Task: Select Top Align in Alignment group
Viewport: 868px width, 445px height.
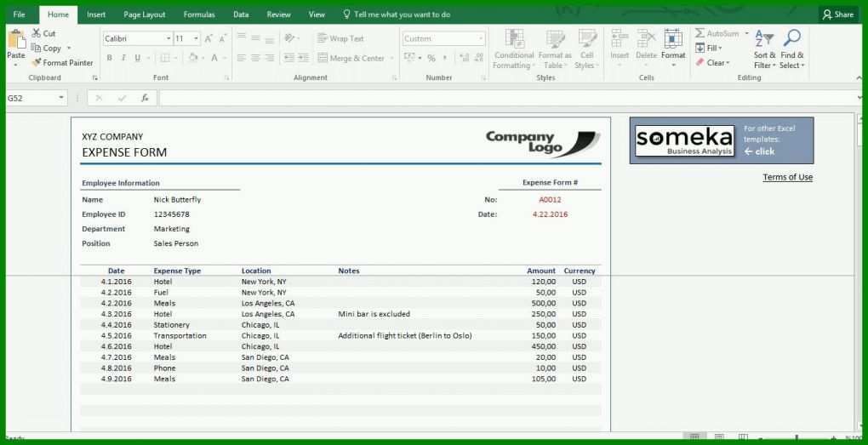Action: pyautogui.click(x=242, y=37)
